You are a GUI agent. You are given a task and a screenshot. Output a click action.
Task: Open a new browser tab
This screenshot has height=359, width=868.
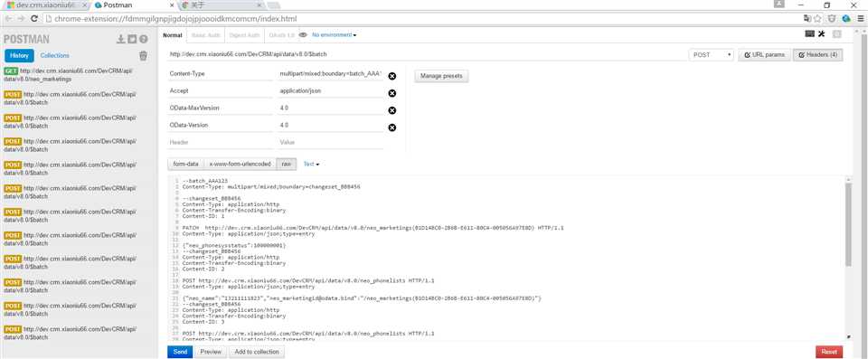coord(273,5)
